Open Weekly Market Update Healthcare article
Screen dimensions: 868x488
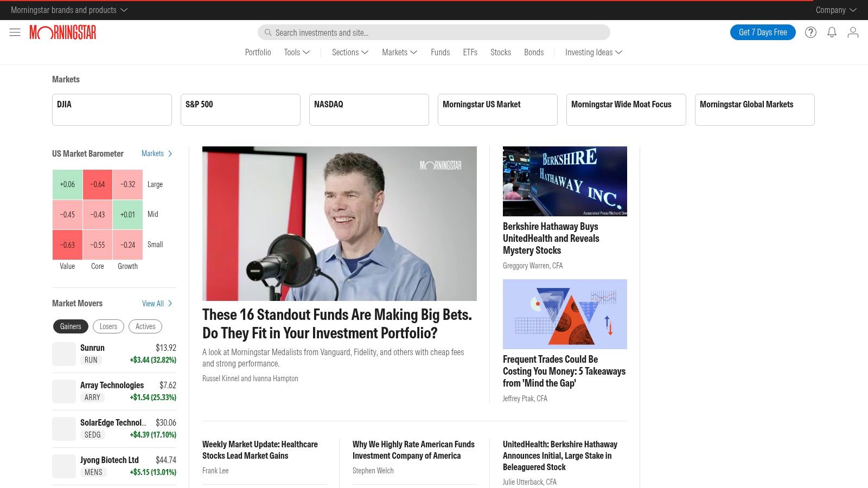(x=260, y=450)
